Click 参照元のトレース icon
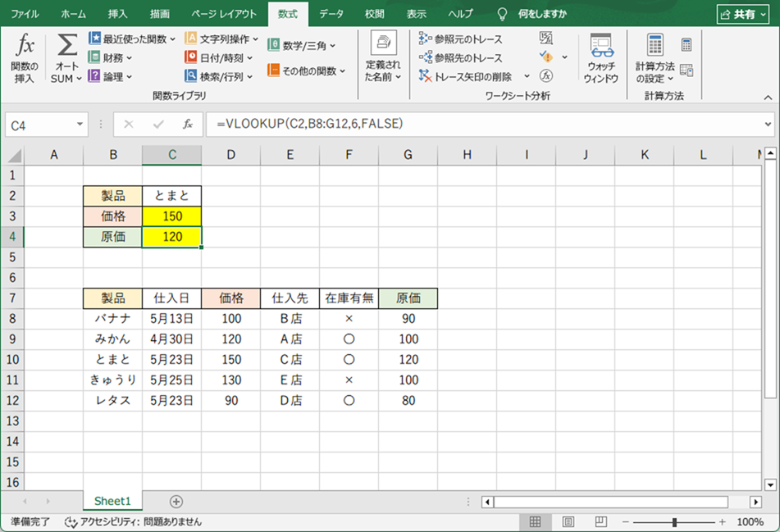 pos(425,39)
